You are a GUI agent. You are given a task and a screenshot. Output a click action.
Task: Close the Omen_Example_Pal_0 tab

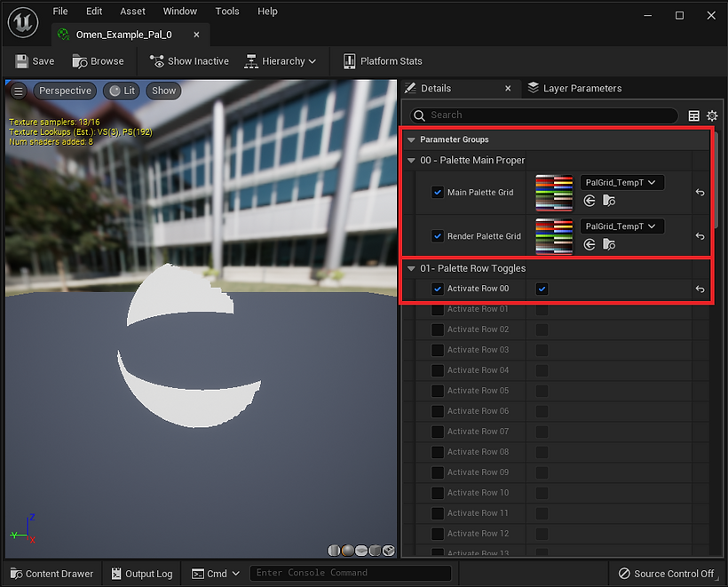click(196, 35)
